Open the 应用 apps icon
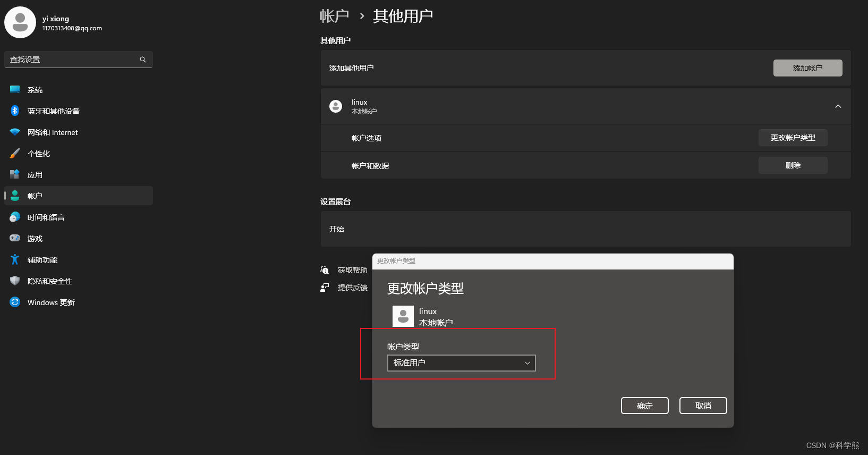The height and width of the screenshot is (455, 868). tap(15, 174)
